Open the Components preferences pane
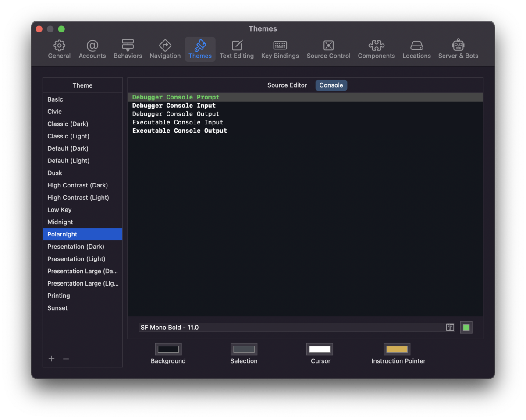 tap(376, 49)
